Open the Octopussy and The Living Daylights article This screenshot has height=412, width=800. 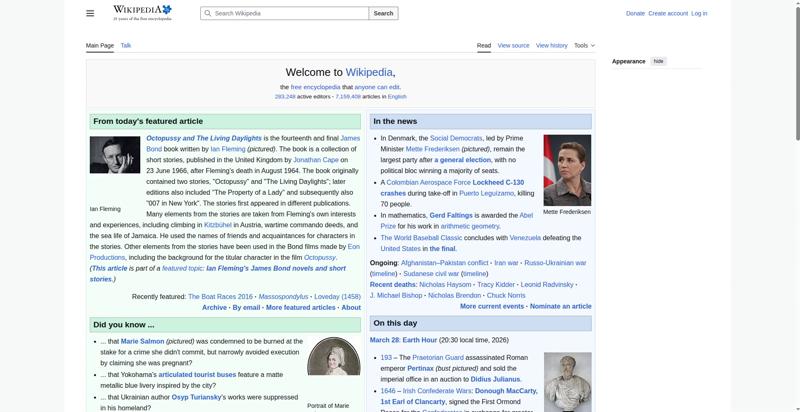pos(204,138)
